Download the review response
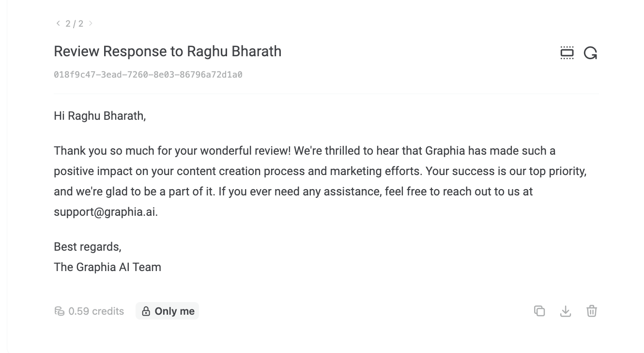 point(566,311)
